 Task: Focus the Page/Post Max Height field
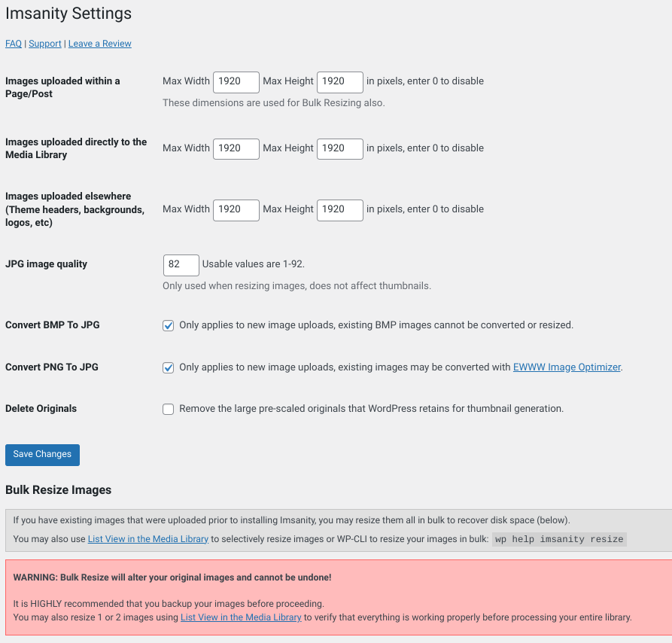tap(340, 81)
